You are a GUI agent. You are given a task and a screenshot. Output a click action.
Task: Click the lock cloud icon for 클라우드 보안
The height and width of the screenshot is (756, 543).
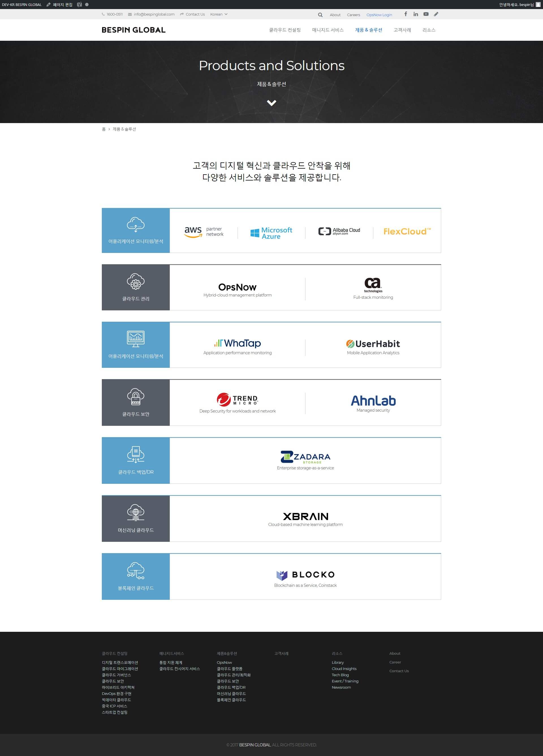tap(135, 397)
